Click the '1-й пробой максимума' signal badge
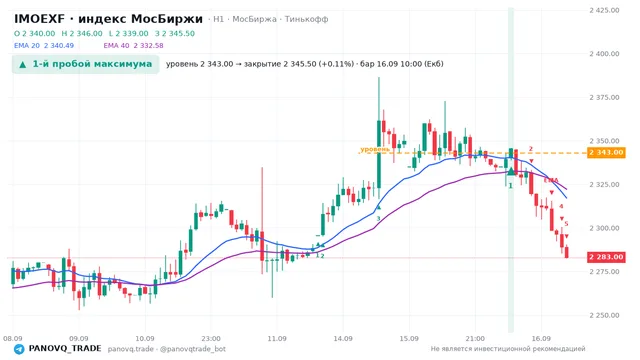 coord(85,64)
